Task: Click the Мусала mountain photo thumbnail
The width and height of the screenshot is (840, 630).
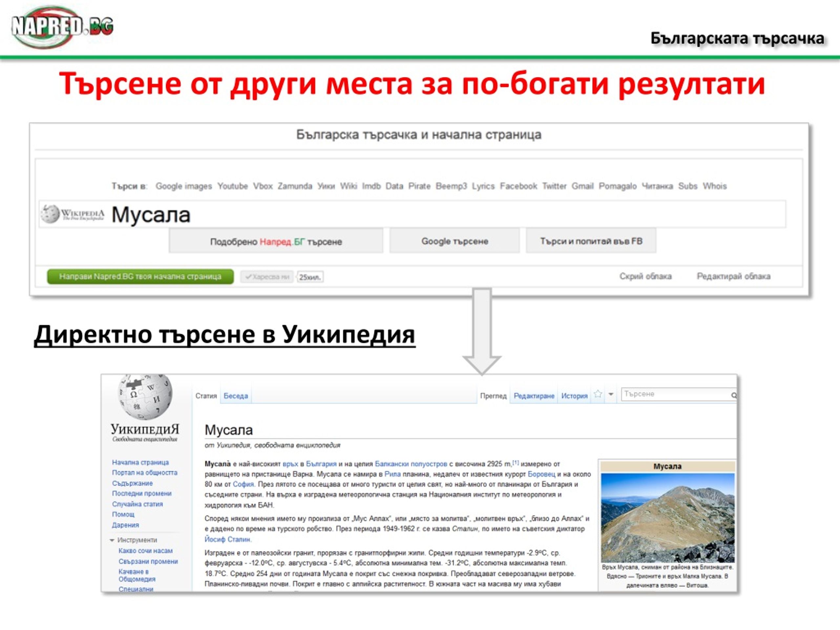Action: tap(668, 517)
